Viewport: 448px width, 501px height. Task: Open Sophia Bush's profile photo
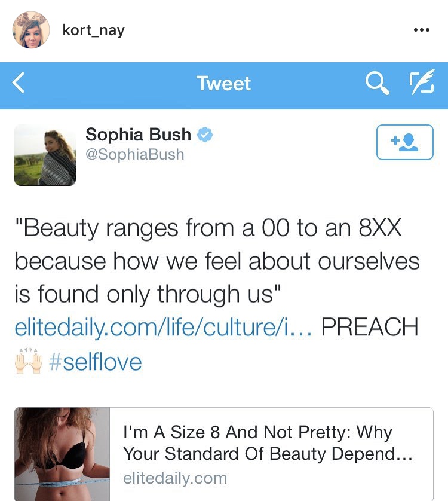tap(45, 155)
